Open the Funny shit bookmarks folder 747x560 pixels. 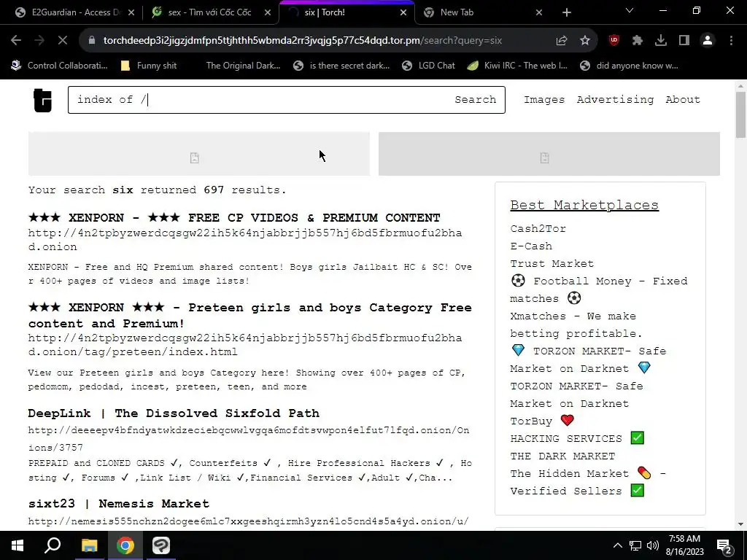pos(149,66)
